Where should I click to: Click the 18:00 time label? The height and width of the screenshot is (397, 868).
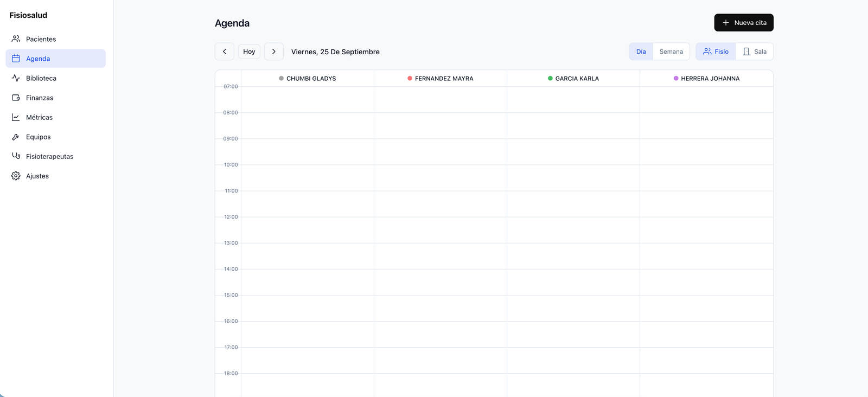(x=231, y=373)
